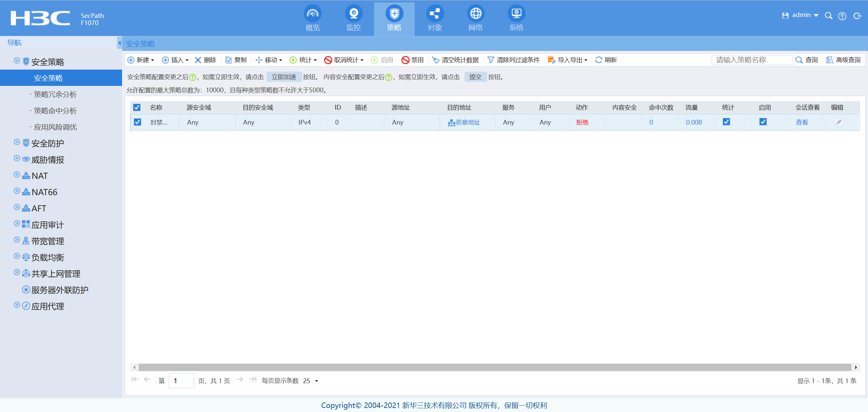868x412 pixels.
Task: Toggle the select-all checkbox in table header
Action: (137, 108)
